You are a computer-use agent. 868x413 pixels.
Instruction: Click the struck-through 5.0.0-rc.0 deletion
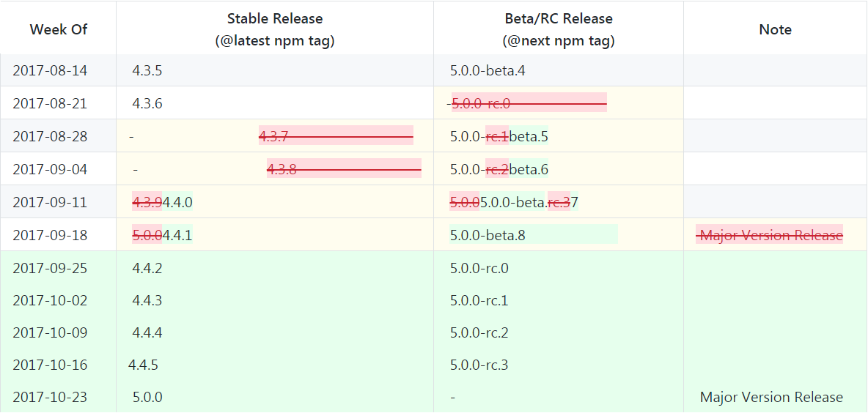tap(529, 103)
